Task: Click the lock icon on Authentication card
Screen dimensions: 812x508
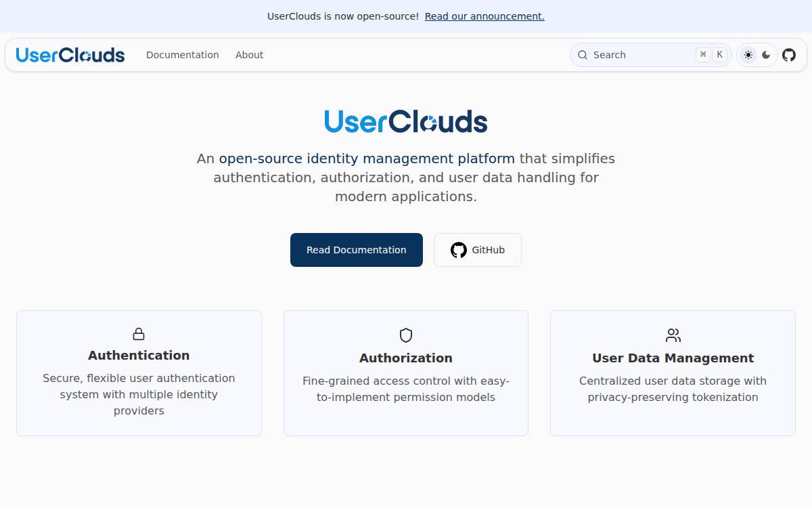Action: tap(139, 334)
